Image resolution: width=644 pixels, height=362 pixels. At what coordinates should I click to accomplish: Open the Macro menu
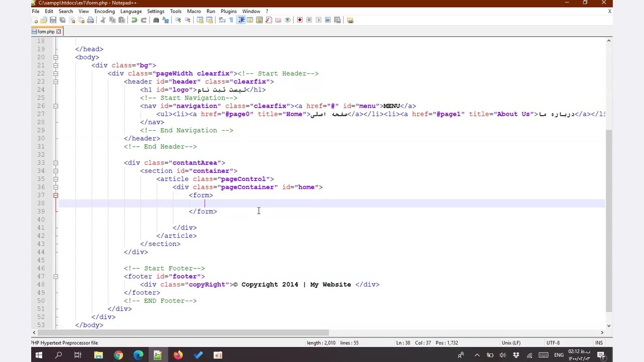pyautogui.click(x=194, y=11)
